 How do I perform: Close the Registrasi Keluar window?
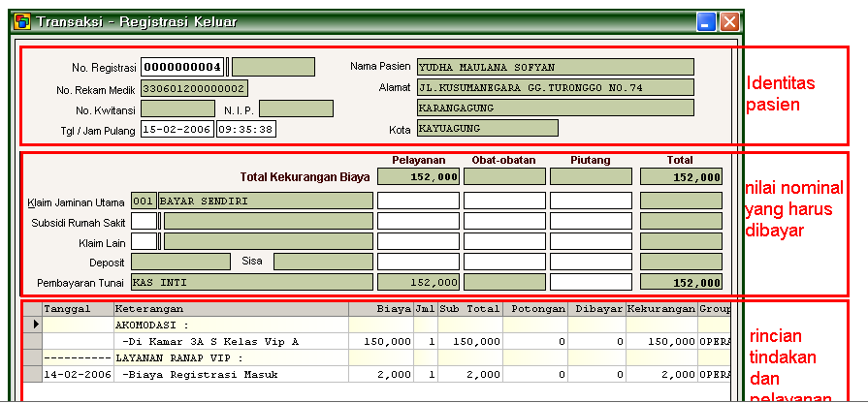729,22
